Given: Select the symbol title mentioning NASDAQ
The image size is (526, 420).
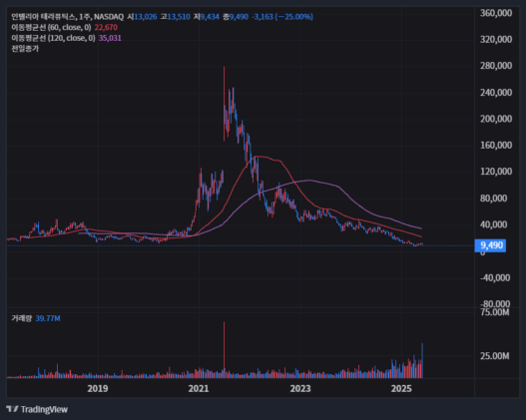Looking at the screenshot, I should tap(68, 17).
